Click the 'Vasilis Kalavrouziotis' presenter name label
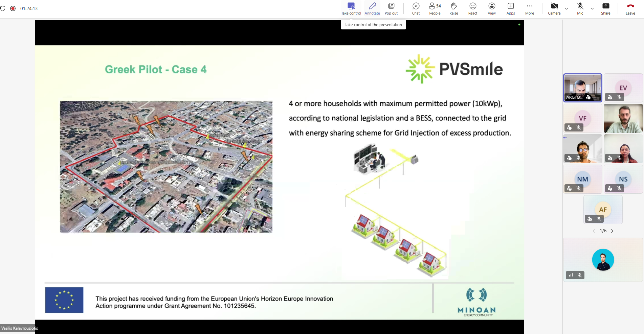The image size is (644, 334). click(x=19, y=328)
